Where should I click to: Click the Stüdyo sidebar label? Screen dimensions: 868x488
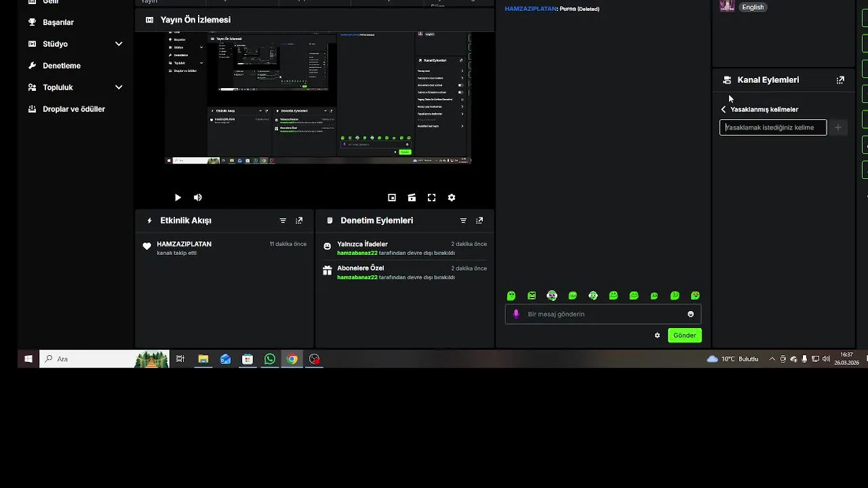pyautogui.click(x=55, y=44)
